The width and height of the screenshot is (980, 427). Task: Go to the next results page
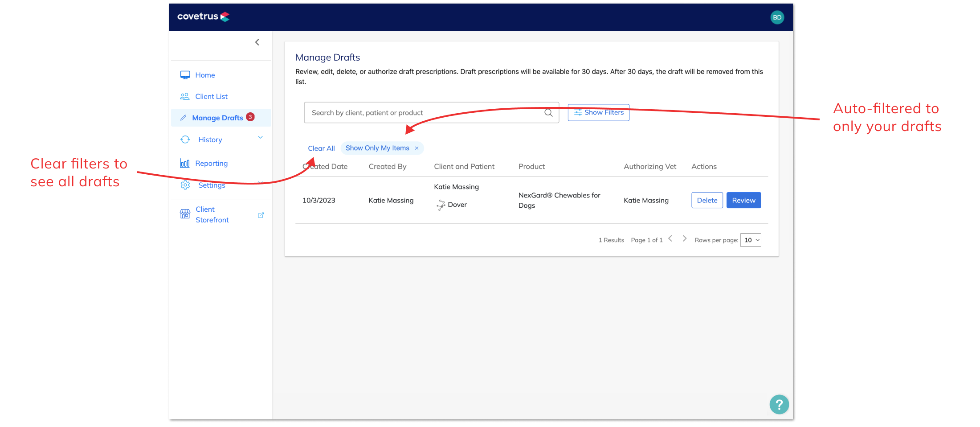pyautogui.click(x=685, y=239)
